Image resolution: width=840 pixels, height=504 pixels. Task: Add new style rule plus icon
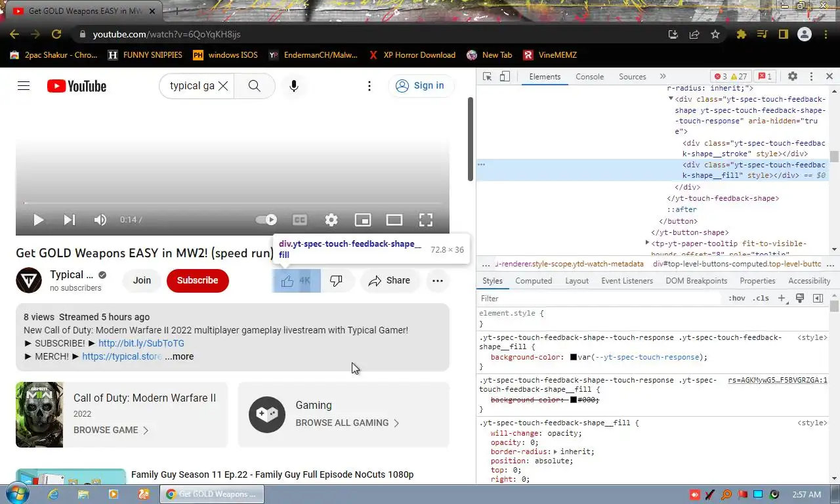click(782, 299)
